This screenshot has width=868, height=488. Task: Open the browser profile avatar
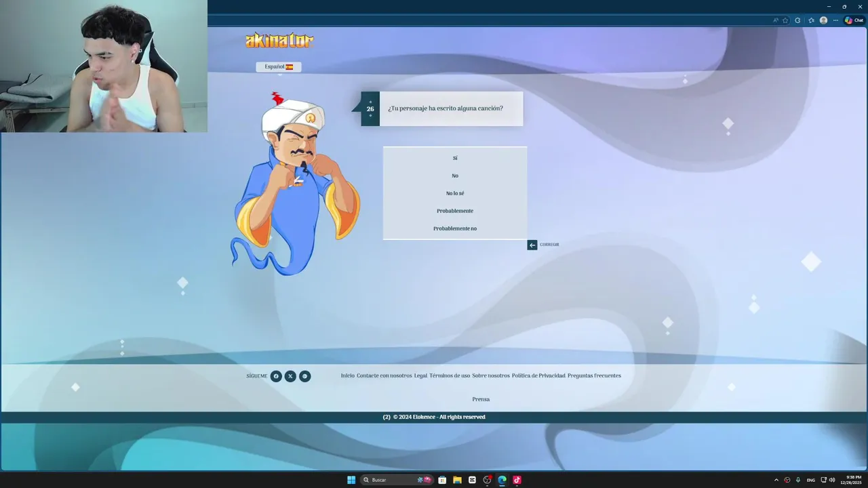823,20
